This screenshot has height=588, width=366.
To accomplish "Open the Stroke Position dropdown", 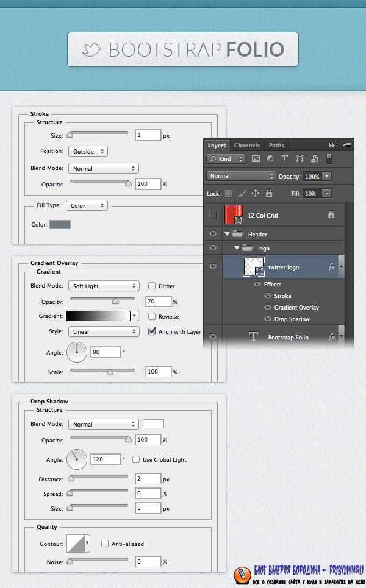I will coord(88,151).
